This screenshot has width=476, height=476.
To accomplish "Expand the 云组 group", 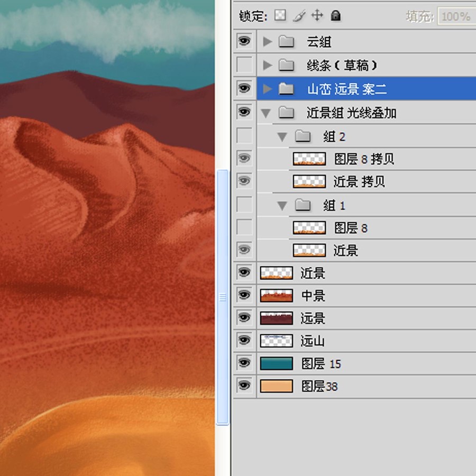I will (267, 42).
